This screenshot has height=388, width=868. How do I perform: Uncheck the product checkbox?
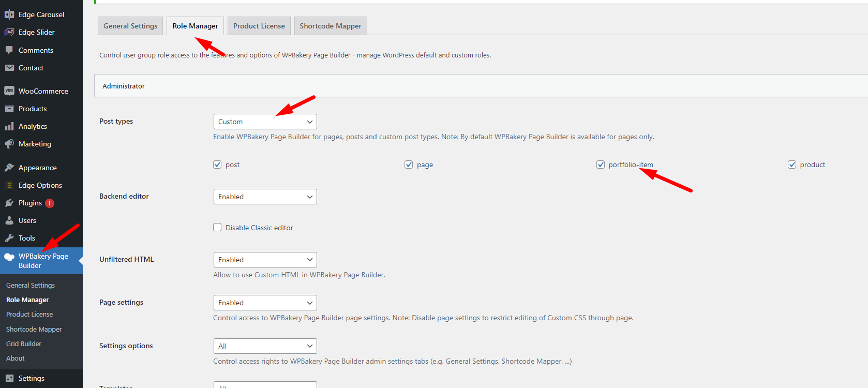click(x=792, y=165)
